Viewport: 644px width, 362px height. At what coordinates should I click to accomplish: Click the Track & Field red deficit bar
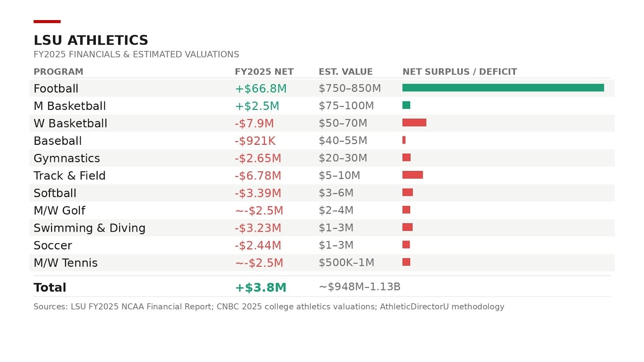tap(413, 175)
